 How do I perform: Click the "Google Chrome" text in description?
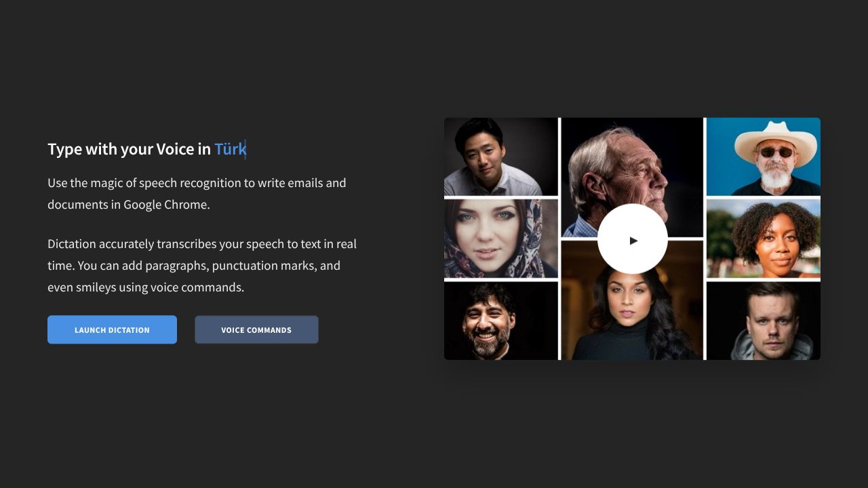click(x=166, y=205)
